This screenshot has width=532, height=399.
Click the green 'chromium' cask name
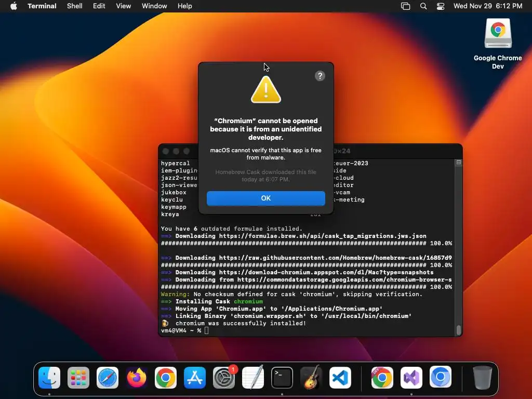(248, 301)
